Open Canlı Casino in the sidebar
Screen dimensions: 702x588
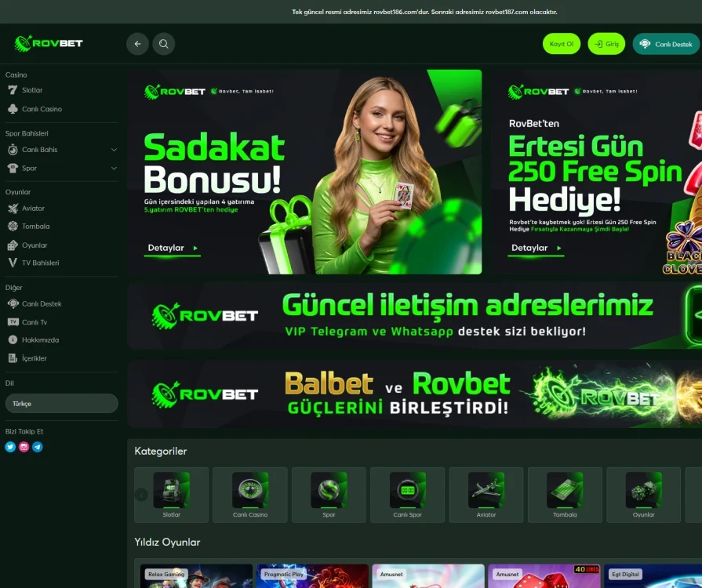[42, 109]
